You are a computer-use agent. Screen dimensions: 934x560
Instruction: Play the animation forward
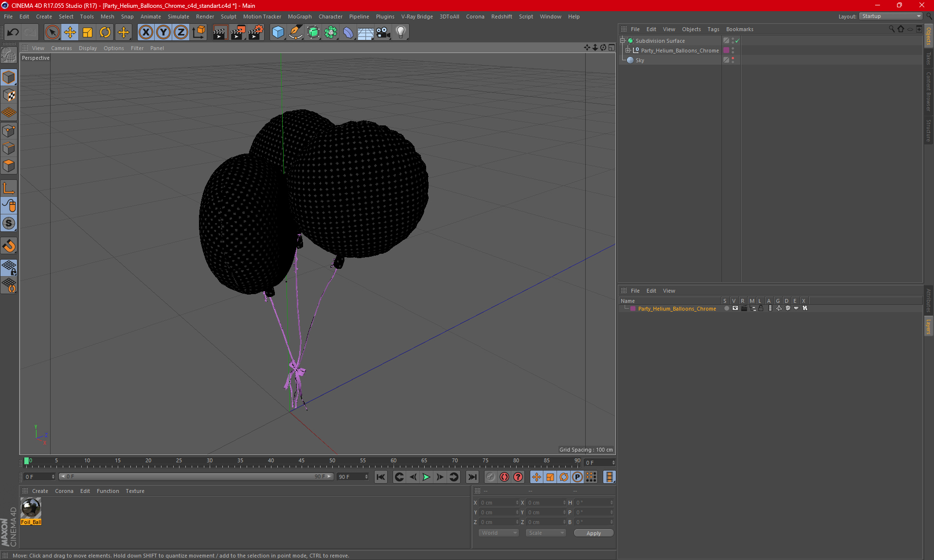tap(426, 477)
